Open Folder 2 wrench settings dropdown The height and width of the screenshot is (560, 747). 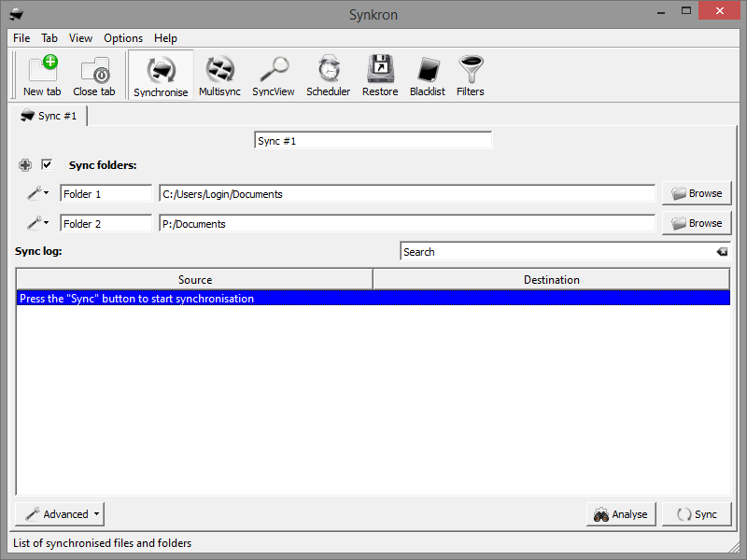tap(37, 223)
